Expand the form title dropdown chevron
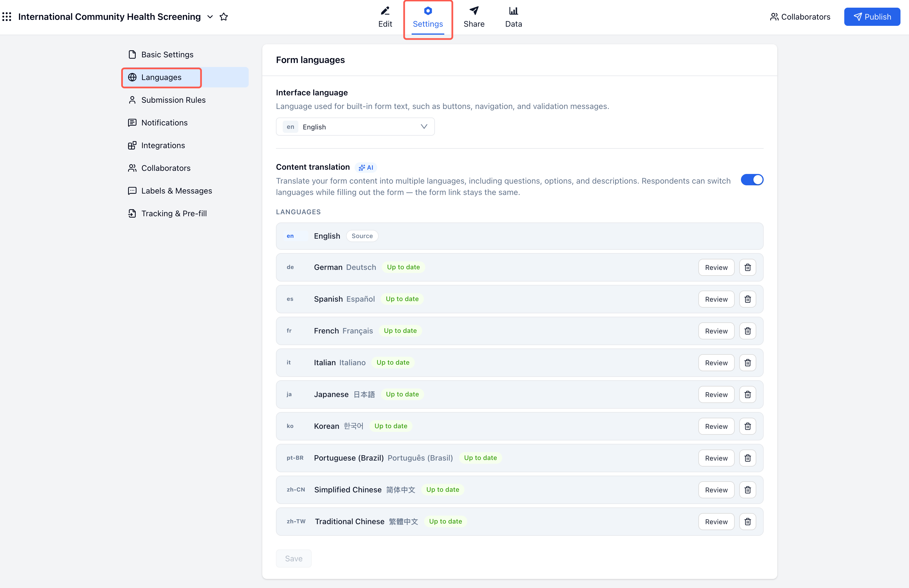Viewport: 909px width, 588px height. [210, 16]
